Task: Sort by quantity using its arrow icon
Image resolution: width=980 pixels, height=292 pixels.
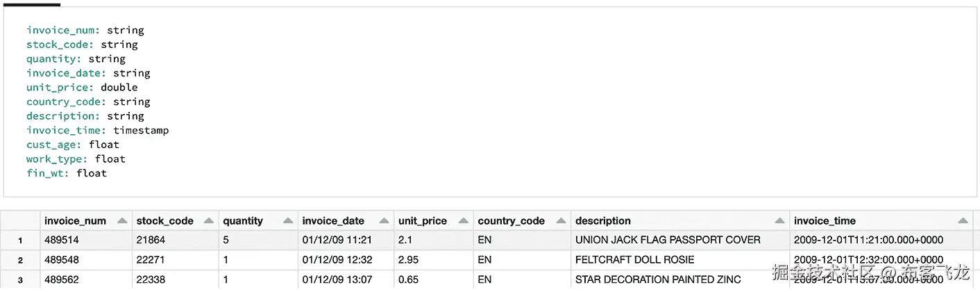Action: click(287, 221)
